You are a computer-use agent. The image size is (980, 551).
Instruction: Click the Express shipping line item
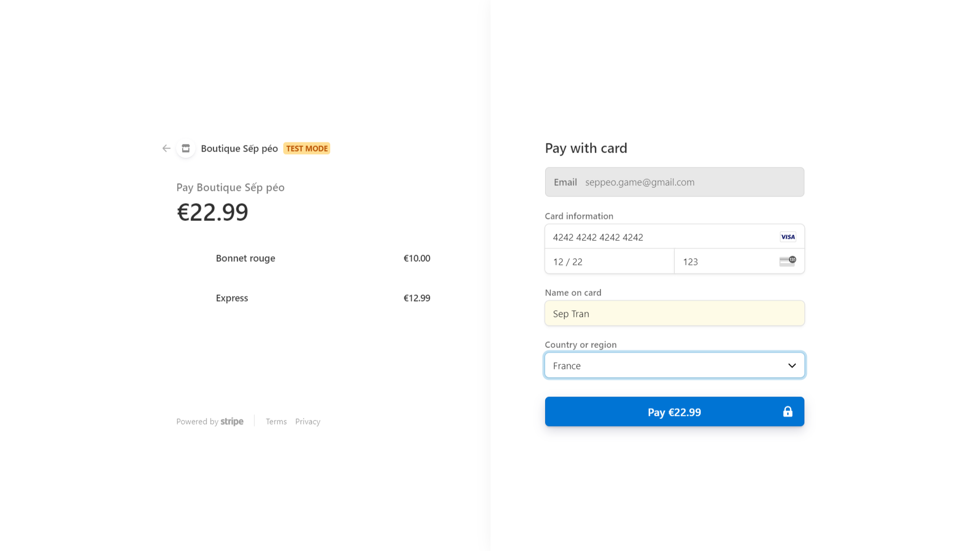pyautogui.click(x=232, y=298)
